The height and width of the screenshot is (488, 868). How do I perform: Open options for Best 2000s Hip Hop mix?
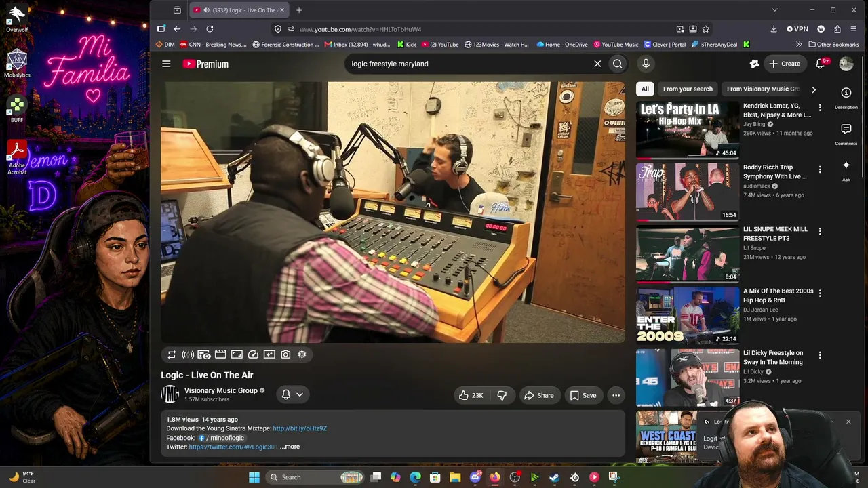coord(820,293)
